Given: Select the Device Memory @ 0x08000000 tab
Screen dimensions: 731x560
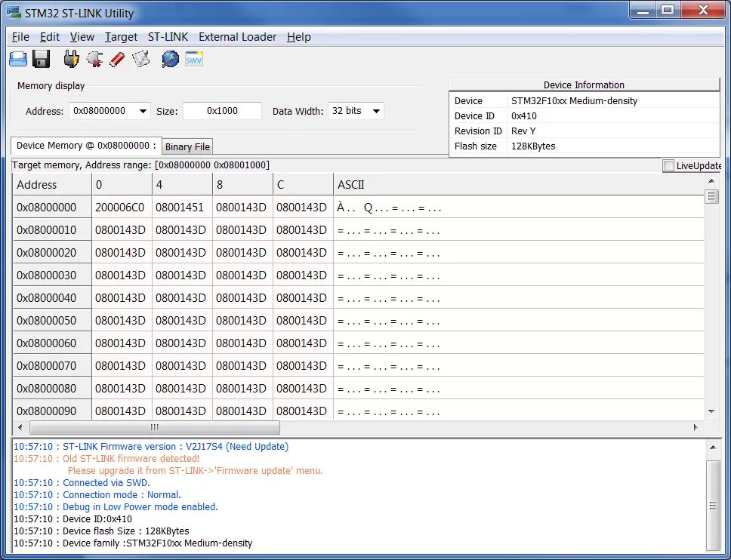Looking at the screenshot, I should point(86,146).
